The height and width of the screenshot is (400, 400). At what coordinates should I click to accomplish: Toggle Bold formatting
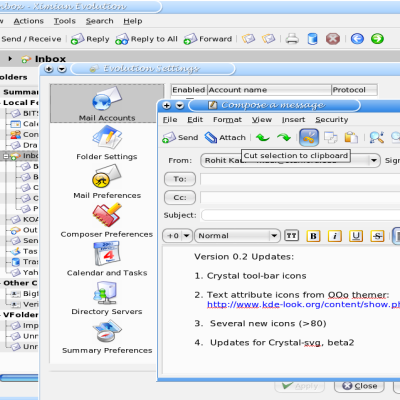313,236
